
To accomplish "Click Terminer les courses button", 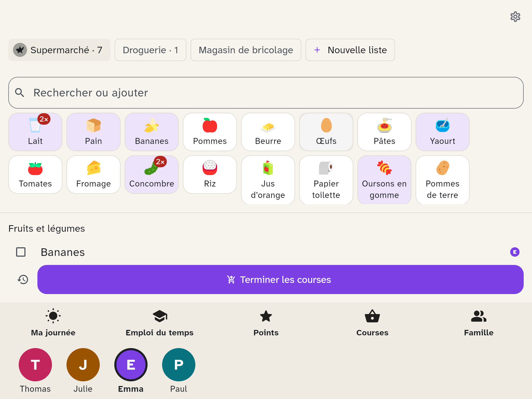I will (280, 280).
